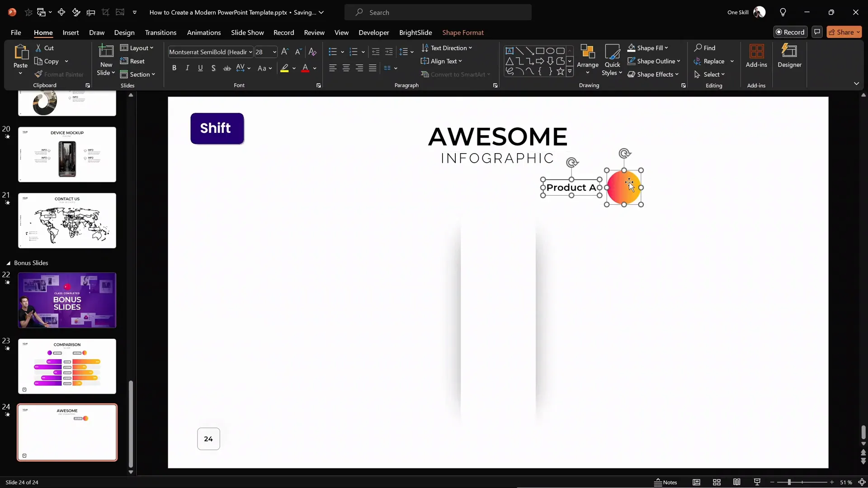
Task: Click the Paste clipboard icon
Action: 20,52
